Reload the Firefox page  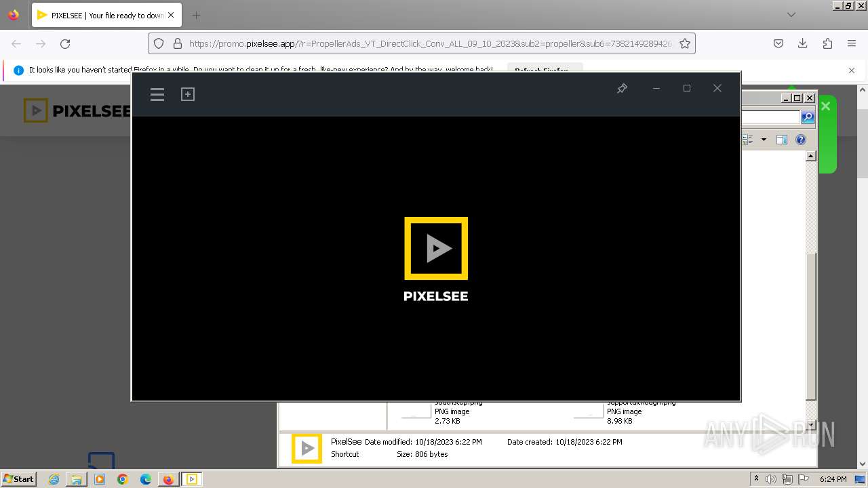coord(65,43)
